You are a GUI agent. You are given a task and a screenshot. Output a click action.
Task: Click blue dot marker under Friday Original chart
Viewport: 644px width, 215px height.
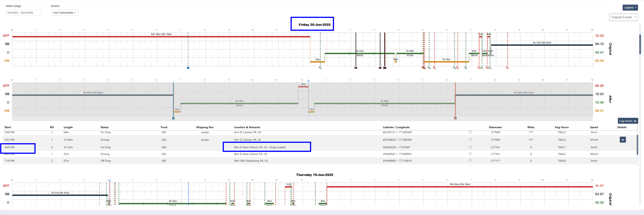(188, 68)
